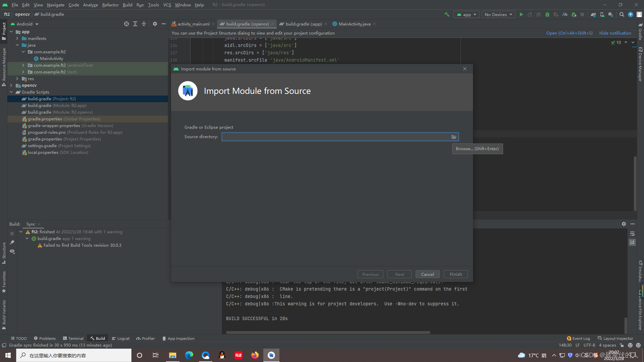The width and height of the screenshot is (644, 362).
Task: Toggle soft-wrap in build output
Action: click(632, 234)
